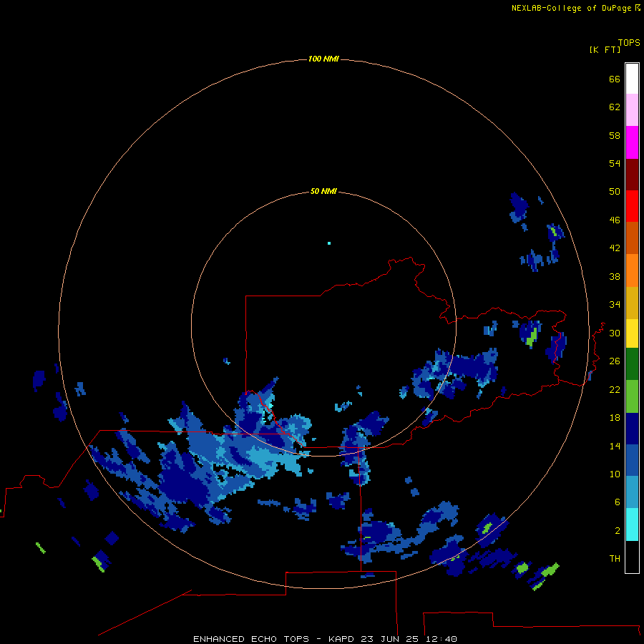Click the bright red 50 kft legend swatch

(632, 206)
